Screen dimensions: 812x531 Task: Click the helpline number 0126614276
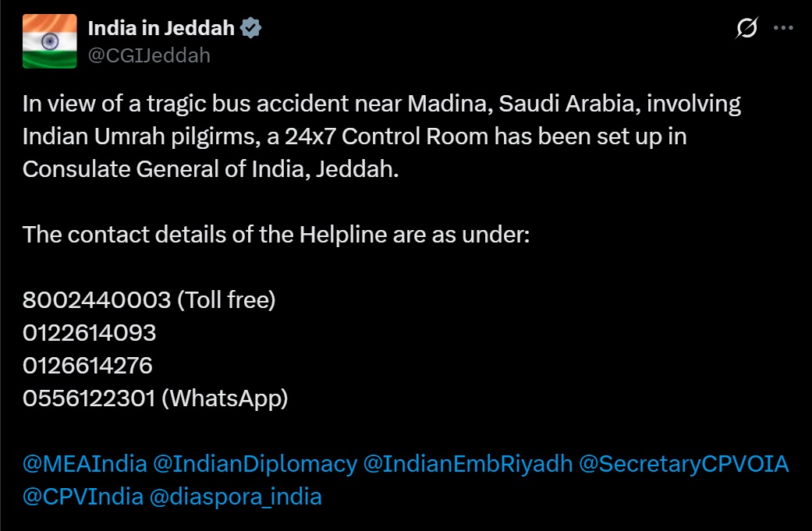87,366
